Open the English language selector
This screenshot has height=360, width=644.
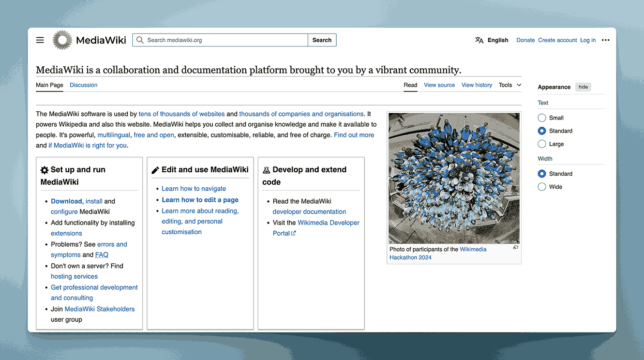coord(498,40)
